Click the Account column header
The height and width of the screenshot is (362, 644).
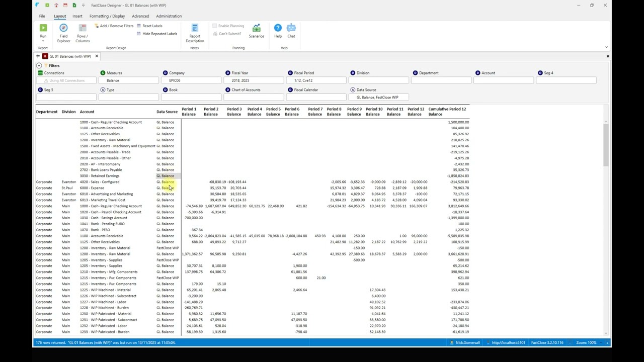coord(87,112)
